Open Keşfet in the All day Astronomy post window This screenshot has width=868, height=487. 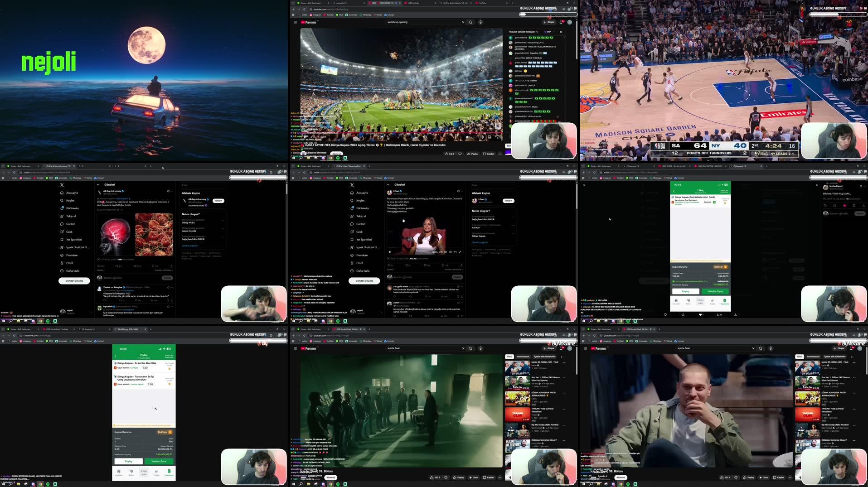pyautogui.click(x=67, y=201)
